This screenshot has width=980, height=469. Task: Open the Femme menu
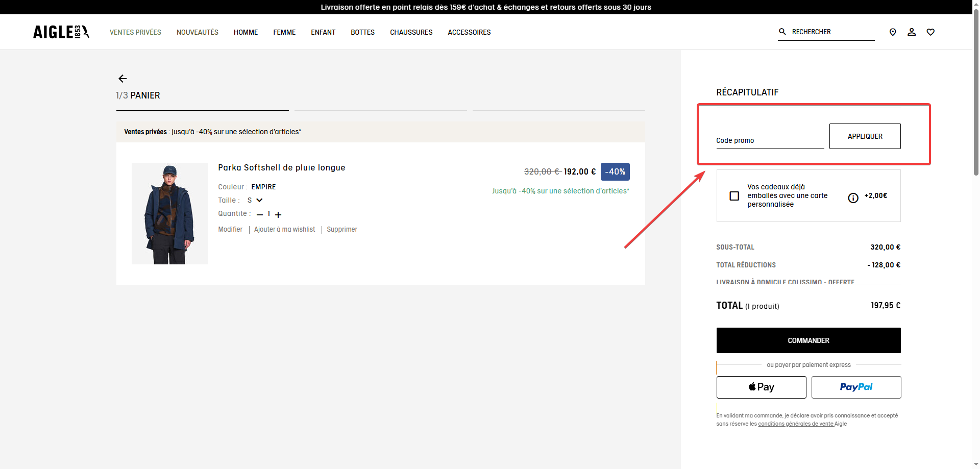click(x=284, y=32)
